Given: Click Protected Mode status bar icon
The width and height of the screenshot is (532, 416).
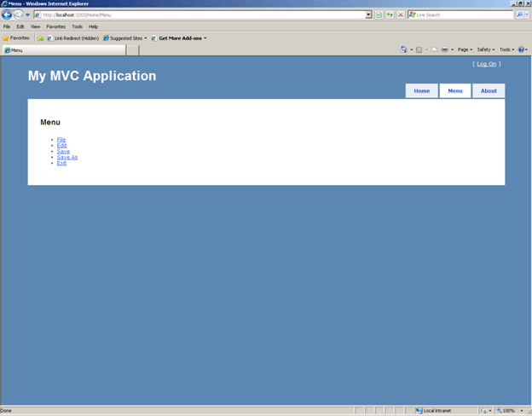Looking at the screenshot, I should [483, 411].
